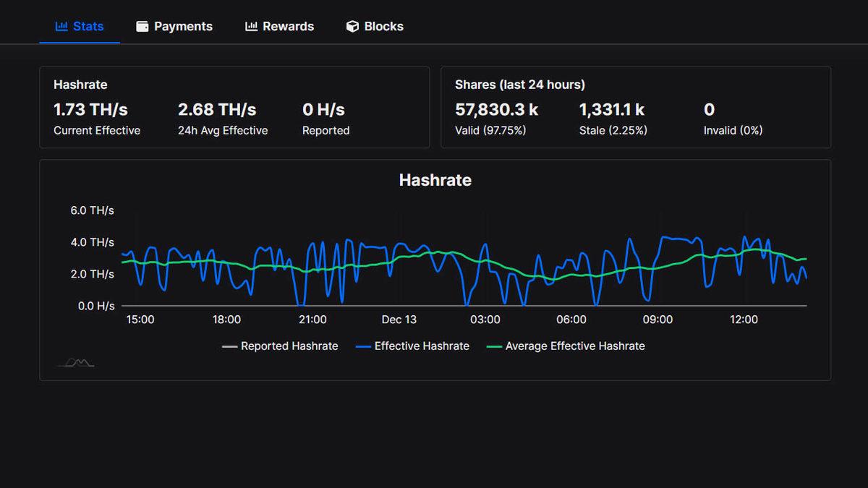Click the Dec 13 label on the chart axis
The width and height of the screenshot is (868, 488).
coord(399,319)
